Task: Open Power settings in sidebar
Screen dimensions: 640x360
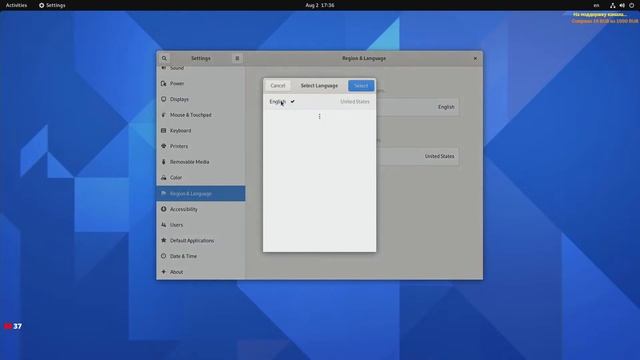Action: tap(201, 84)
